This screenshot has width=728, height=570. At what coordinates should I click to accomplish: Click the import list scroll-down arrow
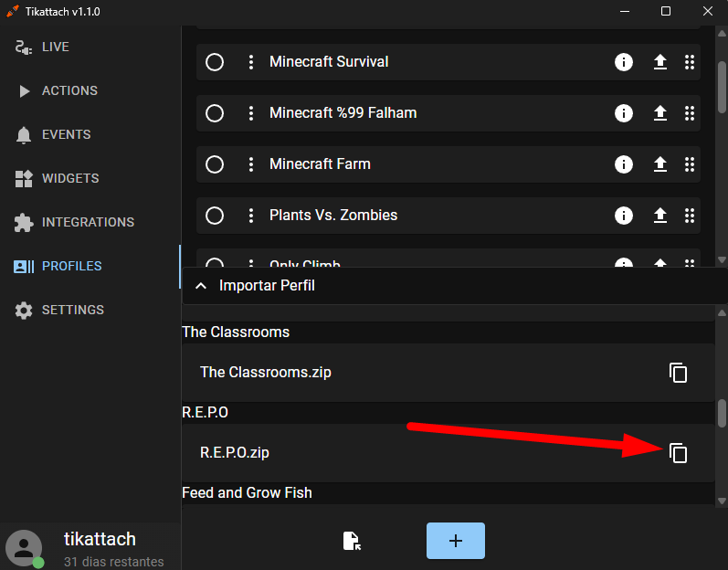(x=722, y=501)
